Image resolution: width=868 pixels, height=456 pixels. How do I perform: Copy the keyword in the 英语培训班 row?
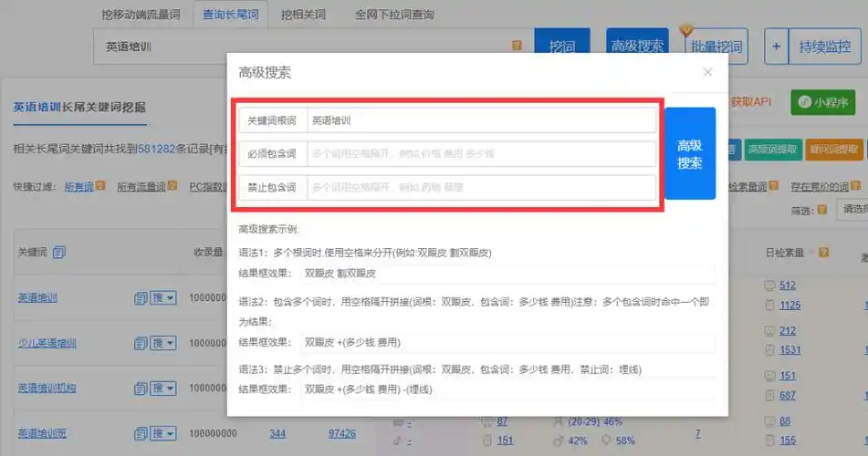141,433
